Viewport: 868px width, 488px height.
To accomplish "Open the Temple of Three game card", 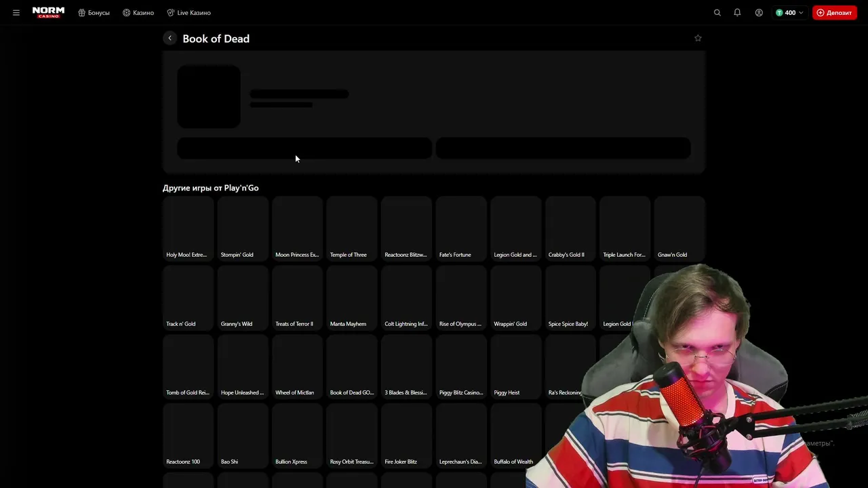I will point(352,228).
